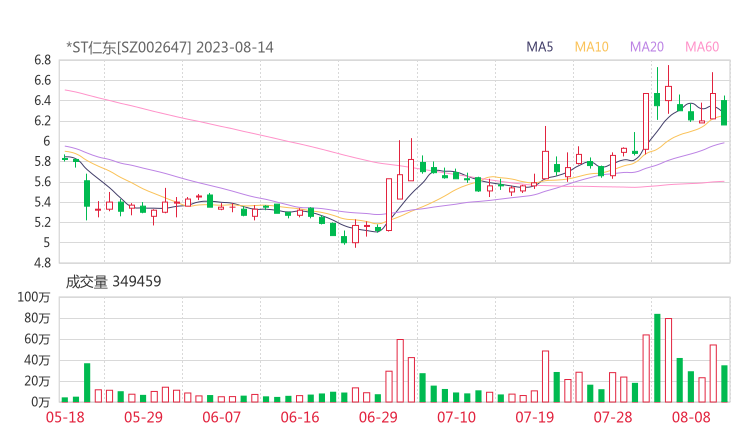Click the 06-16 date axis label

click(300, 417)
